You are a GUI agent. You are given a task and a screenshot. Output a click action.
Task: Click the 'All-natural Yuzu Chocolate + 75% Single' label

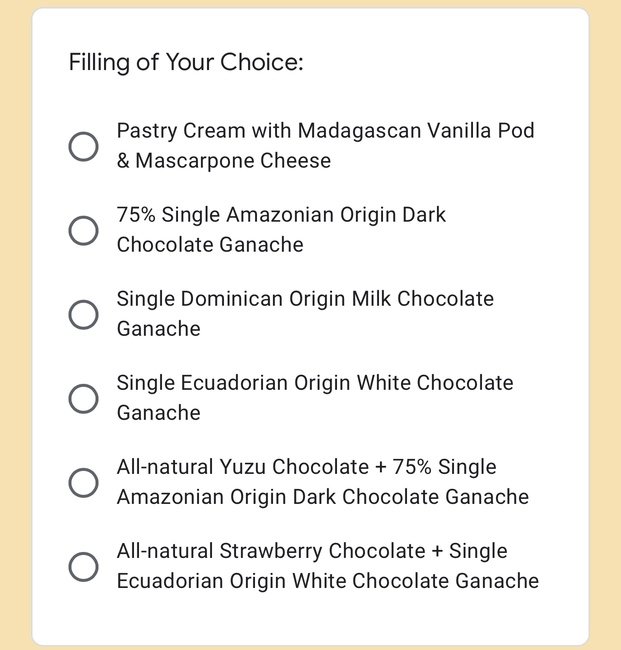306,468
